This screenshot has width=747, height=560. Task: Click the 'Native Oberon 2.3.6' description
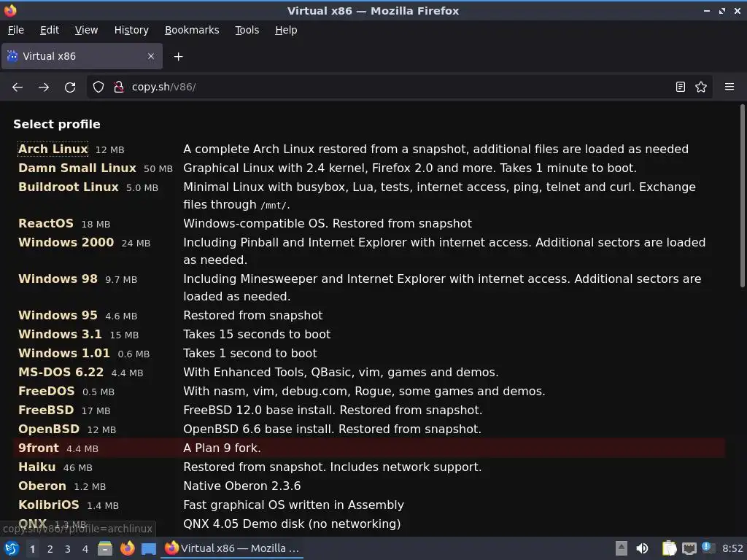coord(242,486)
